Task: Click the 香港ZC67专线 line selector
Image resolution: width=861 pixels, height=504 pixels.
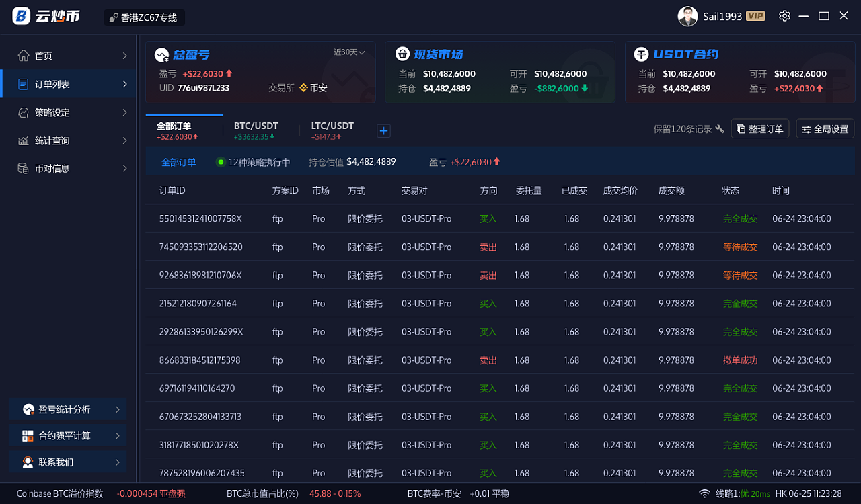Action: coord(145,17)
